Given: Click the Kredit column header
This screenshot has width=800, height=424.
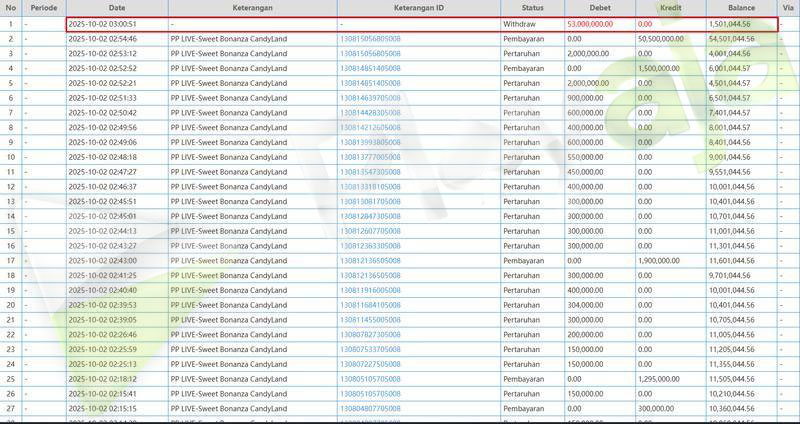Looking at the screenshot, I should (669, 8).
